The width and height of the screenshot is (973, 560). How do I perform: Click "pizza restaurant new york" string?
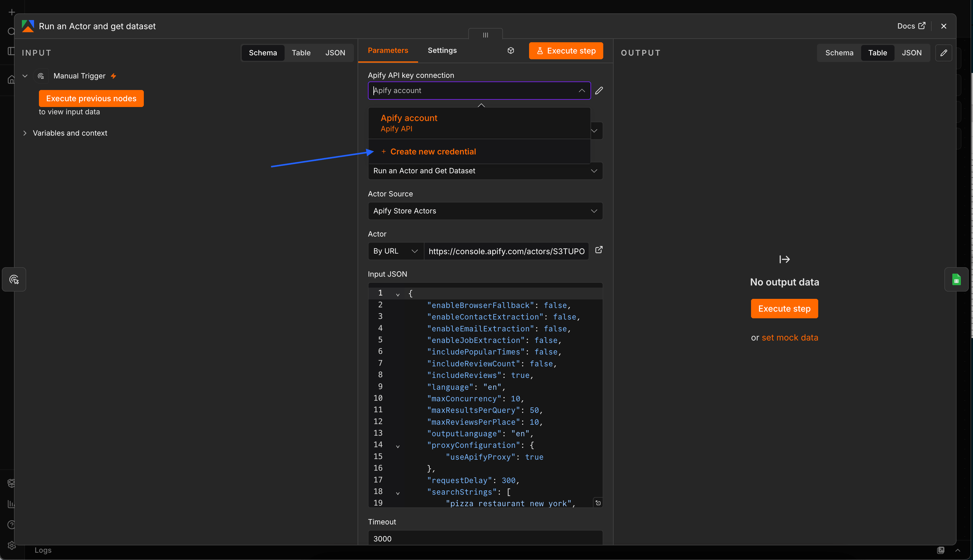tap(508, 503)
